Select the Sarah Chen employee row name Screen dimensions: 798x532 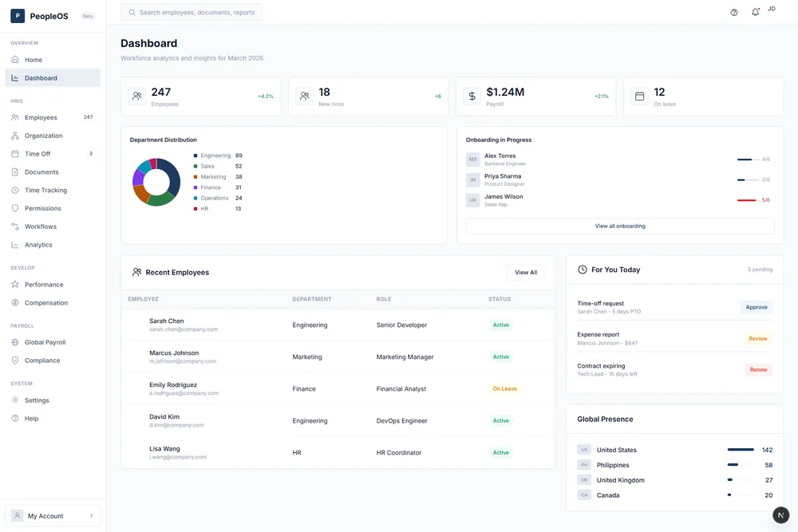point(167,321)
